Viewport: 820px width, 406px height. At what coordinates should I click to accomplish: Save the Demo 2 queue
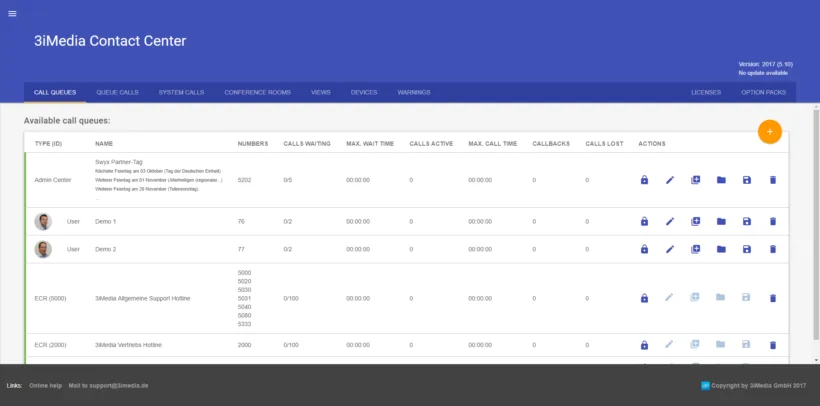(x=747, y=249)
